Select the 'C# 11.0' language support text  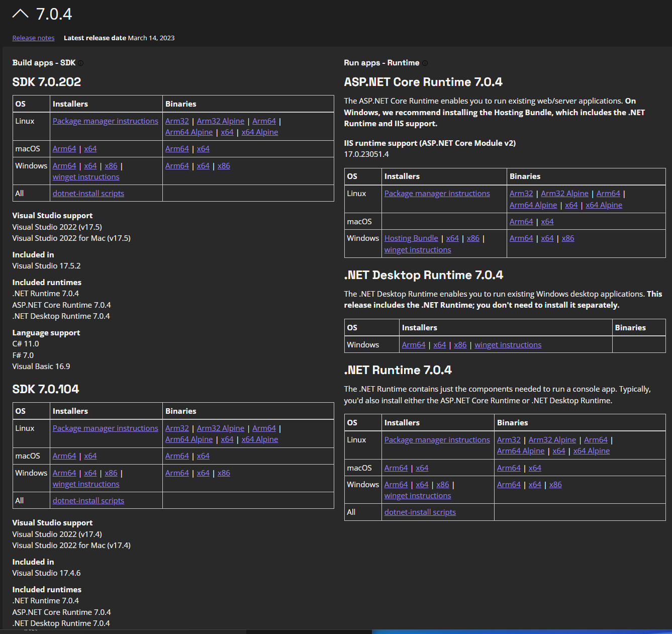(x=26, y=344)
